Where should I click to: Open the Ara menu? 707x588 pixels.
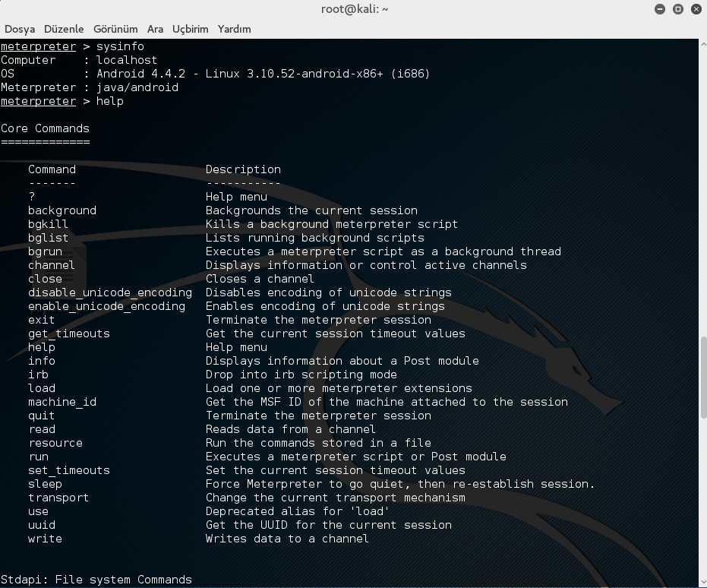[x=155, y=29]
